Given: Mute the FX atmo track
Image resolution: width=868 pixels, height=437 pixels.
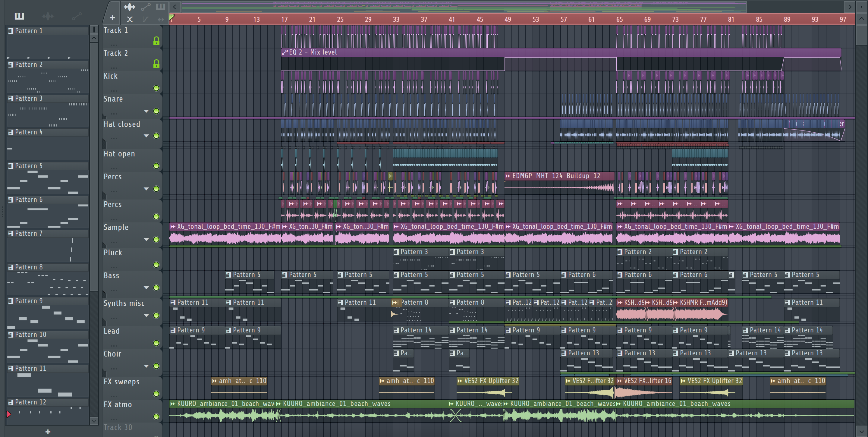Looking at the screenshot, I should (156, 417).
